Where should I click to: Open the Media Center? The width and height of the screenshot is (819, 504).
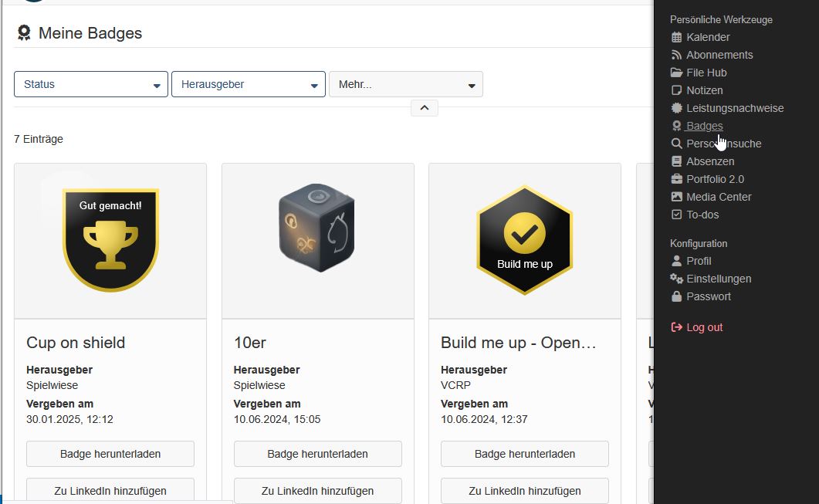point(717,197)
